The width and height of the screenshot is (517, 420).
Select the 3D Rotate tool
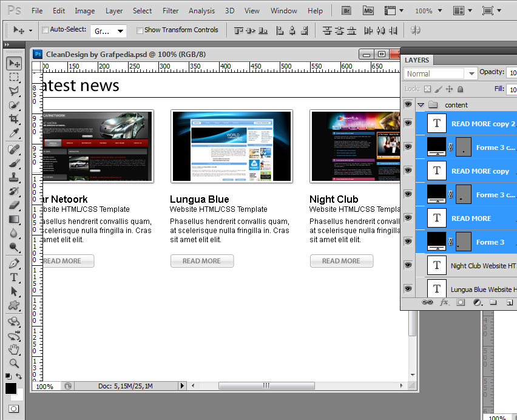pyautogui.click(x=14, y=322)
